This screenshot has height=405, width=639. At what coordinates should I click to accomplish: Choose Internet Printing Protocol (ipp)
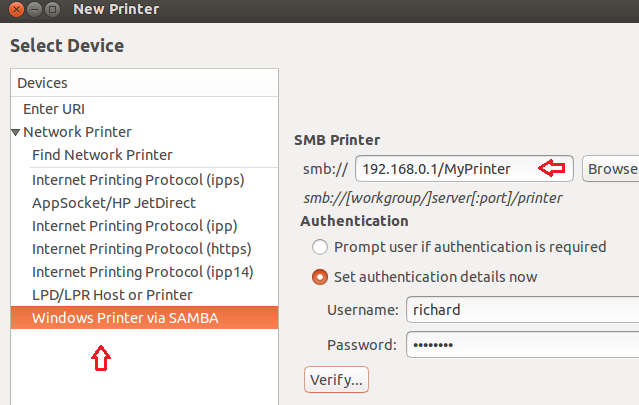coord(134,226)
